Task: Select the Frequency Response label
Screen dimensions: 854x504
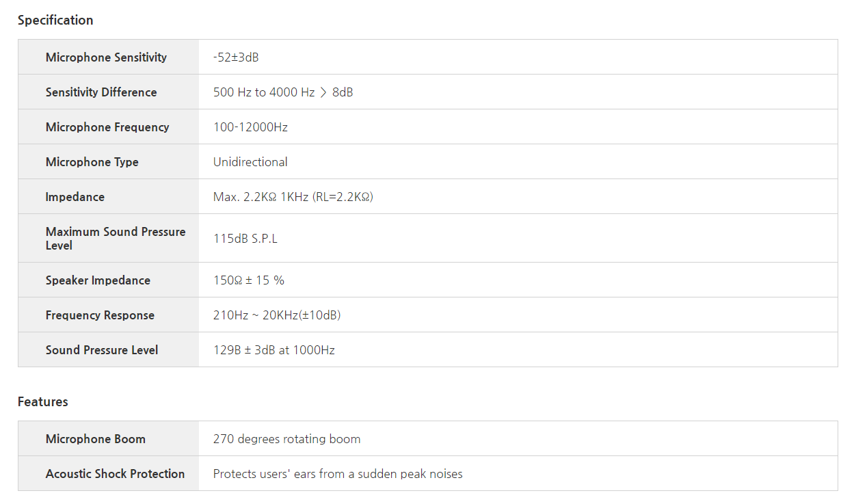Action: (x=100, y=315)
